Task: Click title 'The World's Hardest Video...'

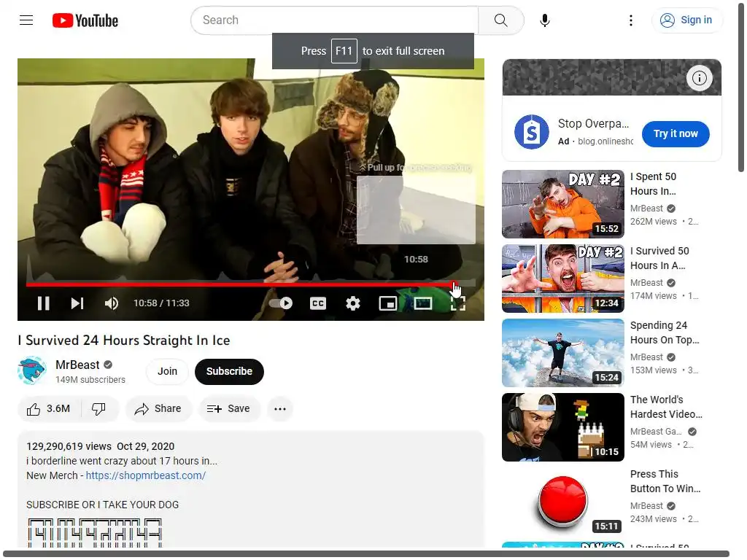Action: coord(666,407)
